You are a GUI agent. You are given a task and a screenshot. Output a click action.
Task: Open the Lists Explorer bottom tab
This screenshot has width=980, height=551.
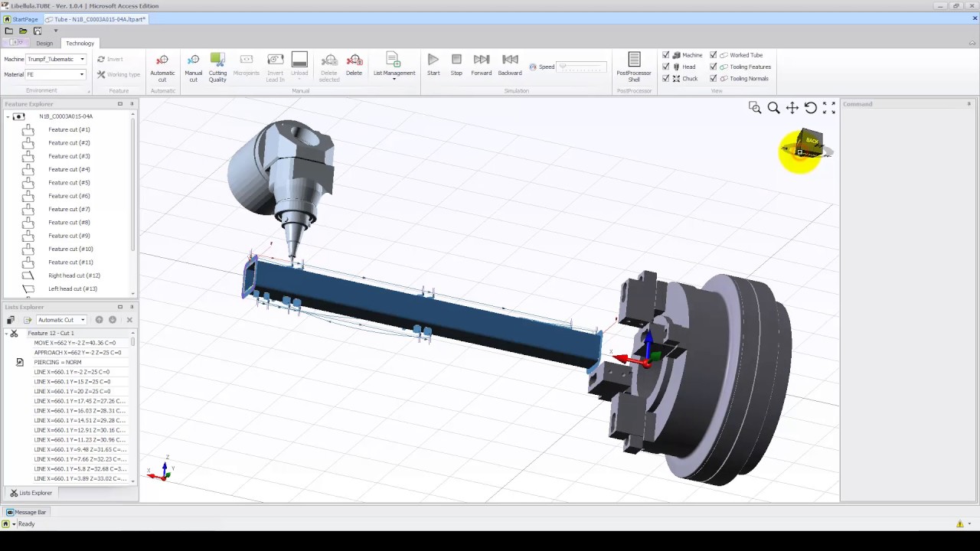pos(31,493)
